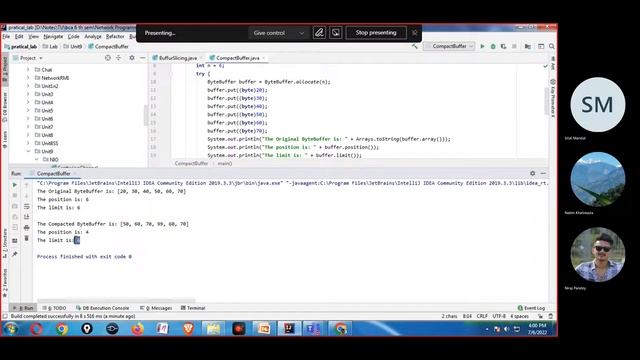Viewport: 640px width, 360px height.
Task: Open Run panel settings gear
Action: [x=533, y=173]
